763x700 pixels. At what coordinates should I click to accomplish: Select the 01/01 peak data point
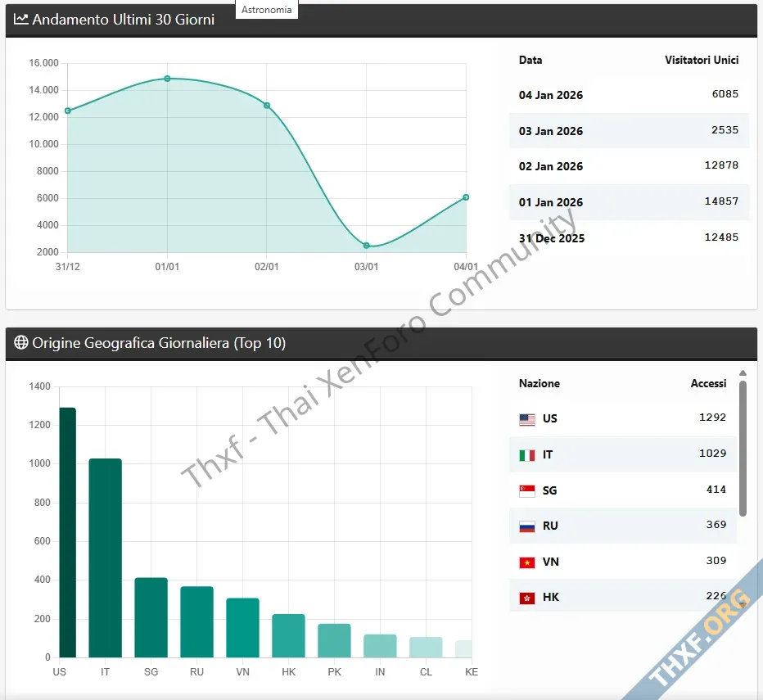point(167,79)
